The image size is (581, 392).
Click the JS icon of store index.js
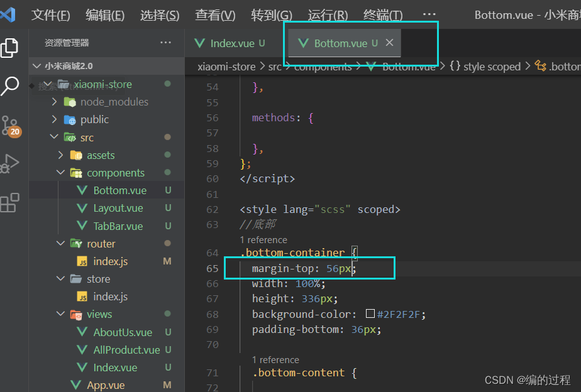[82, 297]
